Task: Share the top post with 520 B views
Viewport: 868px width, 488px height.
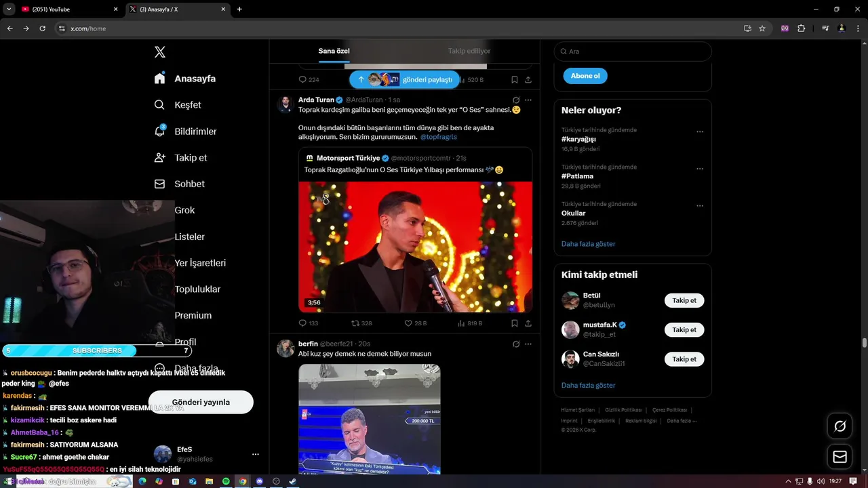Action: 528,79
